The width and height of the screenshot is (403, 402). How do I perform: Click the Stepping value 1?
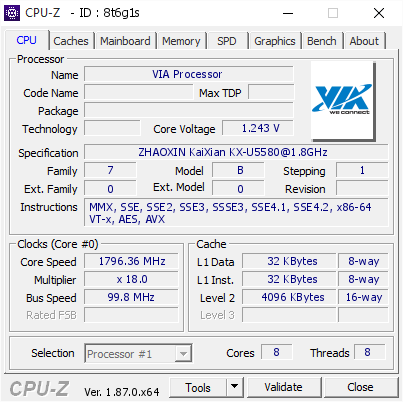[362, 170]
